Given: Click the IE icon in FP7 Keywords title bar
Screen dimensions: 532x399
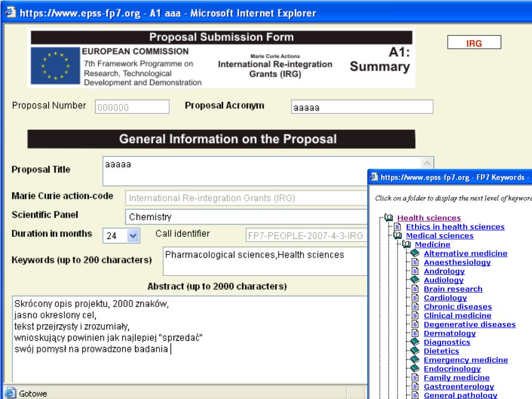Looking at the screenshot, I should (374, 177).
